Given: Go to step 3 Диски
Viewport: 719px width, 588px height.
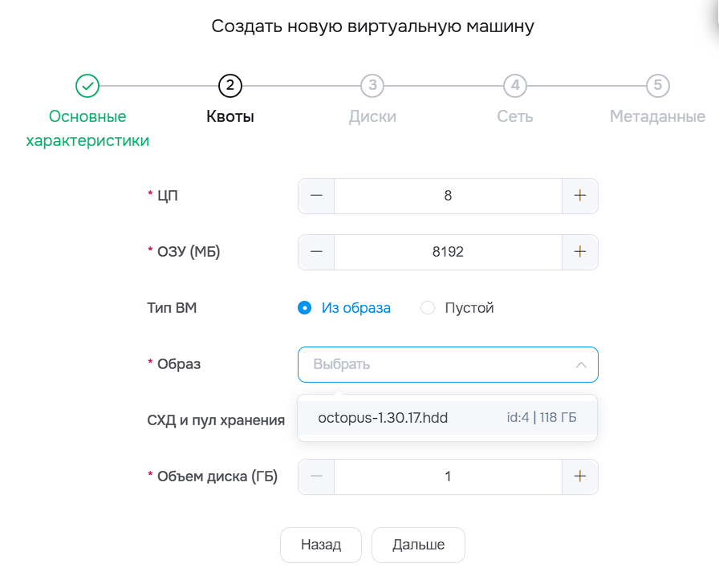Looking at the screenshot, I should coord(372,85).
